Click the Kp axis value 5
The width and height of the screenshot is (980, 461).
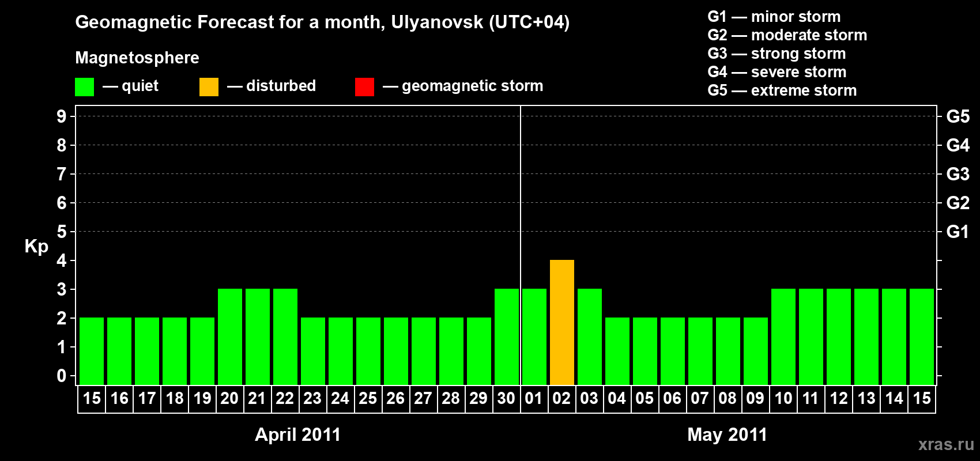(62, 232)
